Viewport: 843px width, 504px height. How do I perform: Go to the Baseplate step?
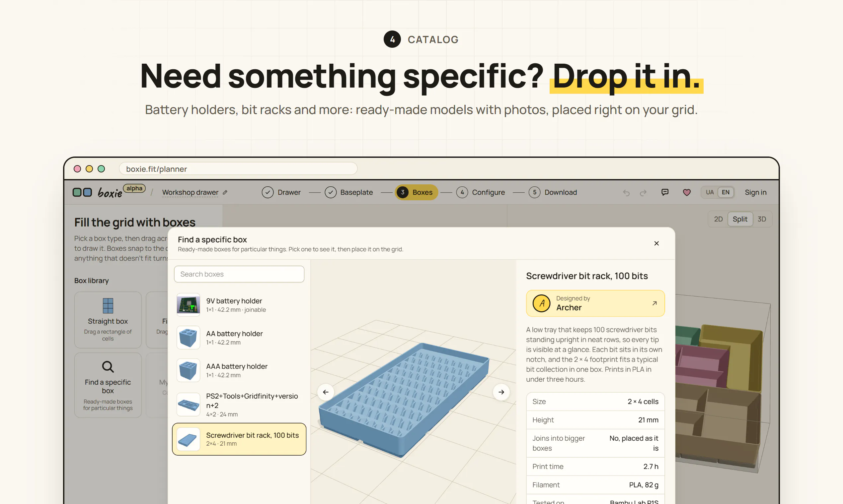coord(349,192)
